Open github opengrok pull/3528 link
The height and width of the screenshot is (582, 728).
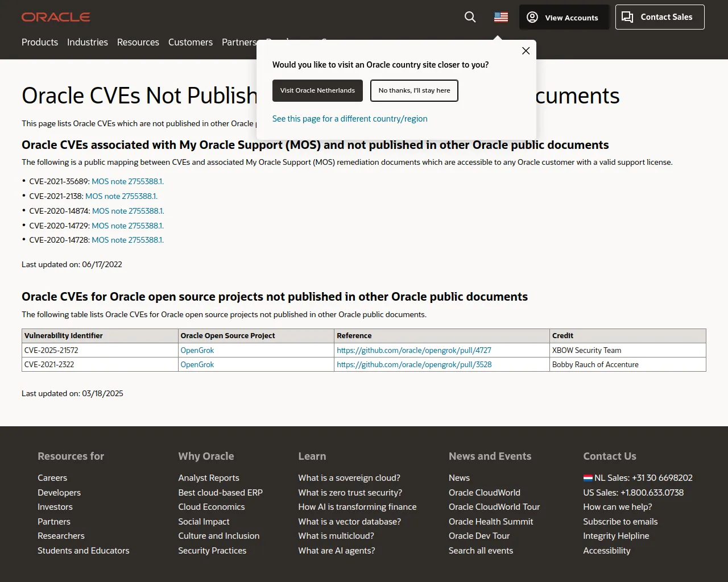tap(414, 364)
